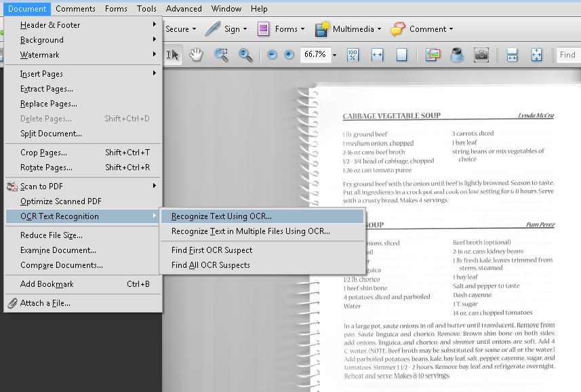This screenshot has height=392, width=581.
Task: Click the fit-visible four-arrow icon
Action: (x=535, y=55)
